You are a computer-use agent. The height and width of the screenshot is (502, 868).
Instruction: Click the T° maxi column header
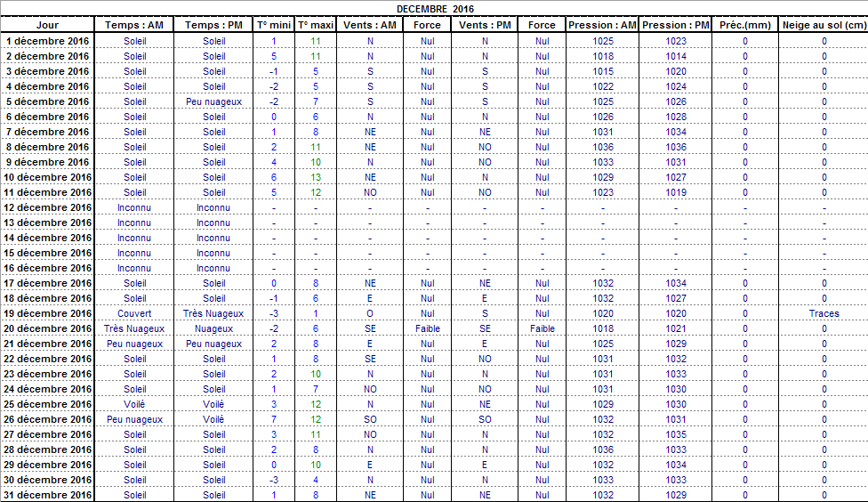click(315, 25)
